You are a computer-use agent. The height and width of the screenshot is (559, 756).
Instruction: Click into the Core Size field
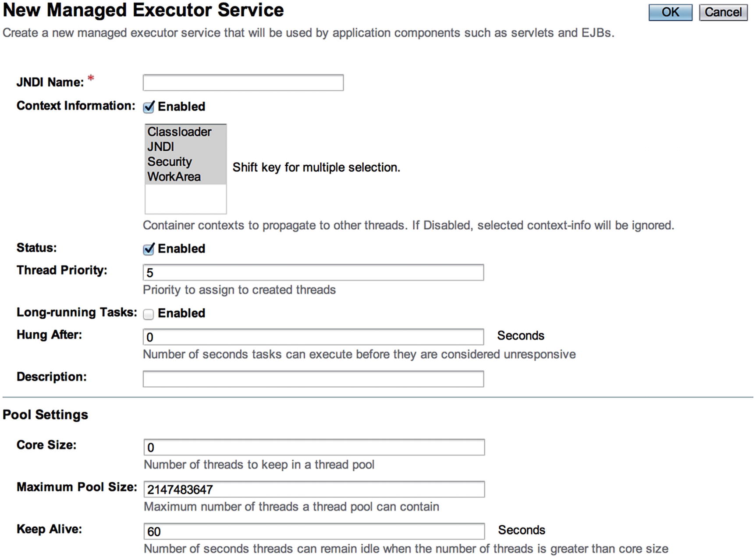(x=314, y=447)
